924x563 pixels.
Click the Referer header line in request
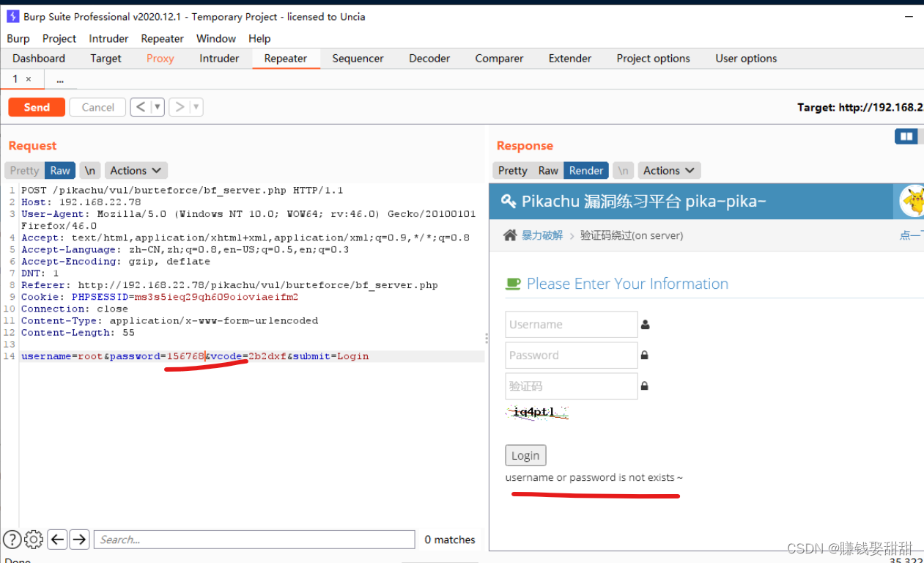coord(229,284)
